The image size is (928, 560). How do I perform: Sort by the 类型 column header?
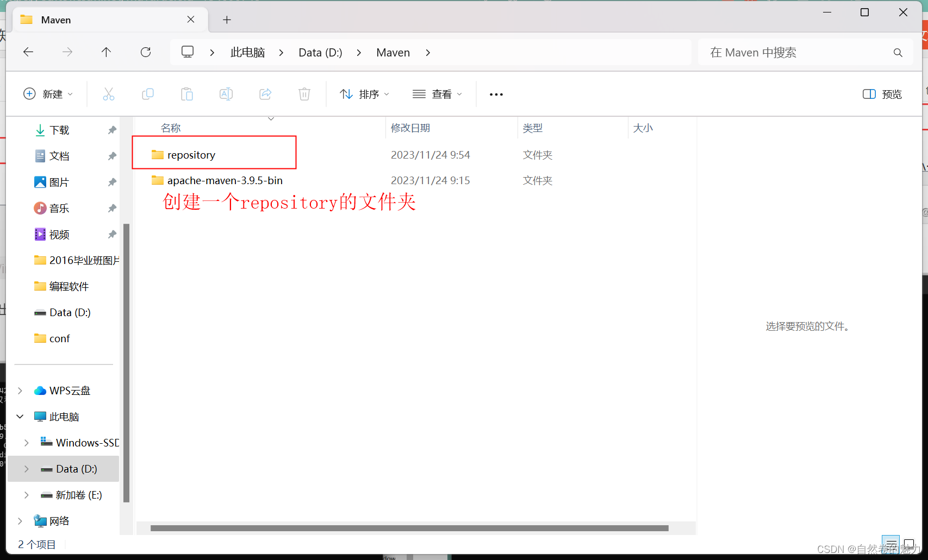pyautogui.click(x=533, y=128)
